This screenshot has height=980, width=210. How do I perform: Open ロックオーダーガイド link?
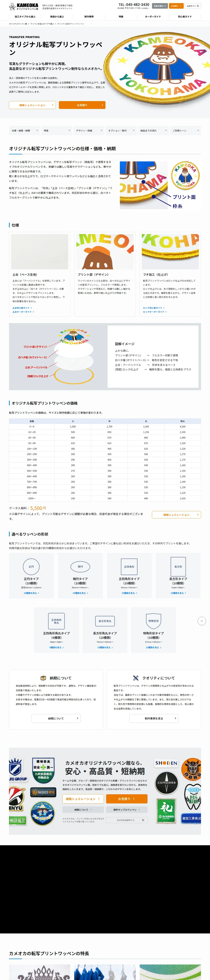(155, 312)
